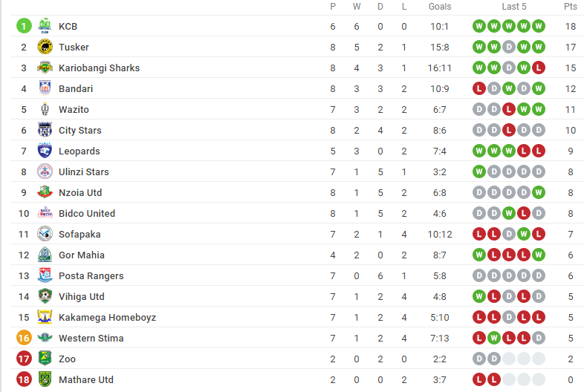
Task: Click the Bandari club badge
Action: coord(45,88)
